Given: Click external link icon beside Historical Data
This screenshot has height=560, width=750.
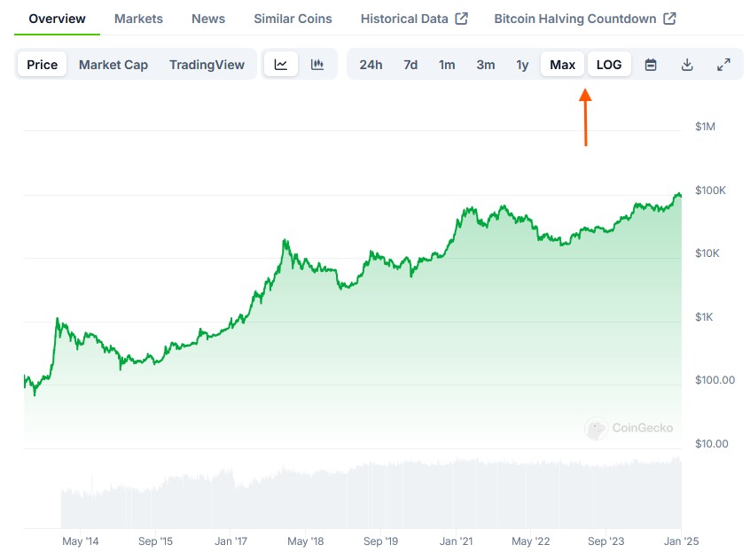Looking at the screenshot, I should (461, 19).
